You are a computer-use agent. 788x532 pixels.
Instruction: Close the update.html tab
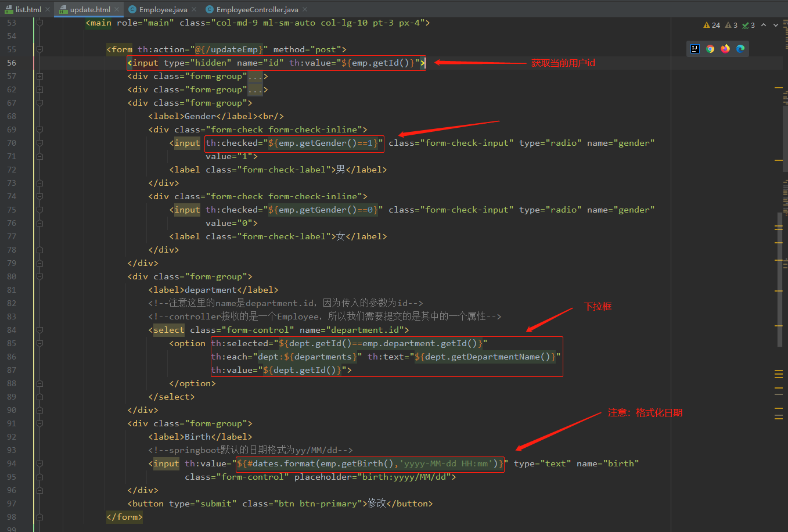point(117,9)
